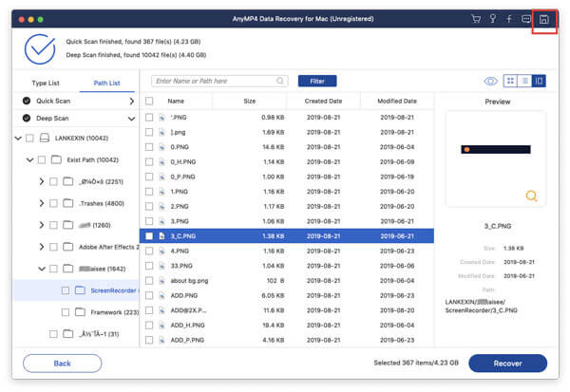Click the Adobe After Effects folder icon
The width and height of the screenshot is (570, 392).
pyautogui.click(x=68, y=247)
